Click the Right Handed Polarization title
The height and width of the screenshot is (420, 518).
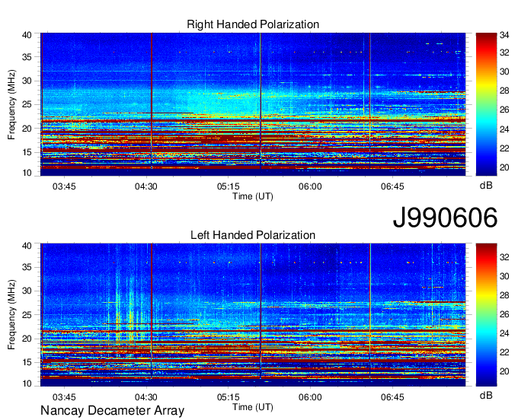(253, 24)
